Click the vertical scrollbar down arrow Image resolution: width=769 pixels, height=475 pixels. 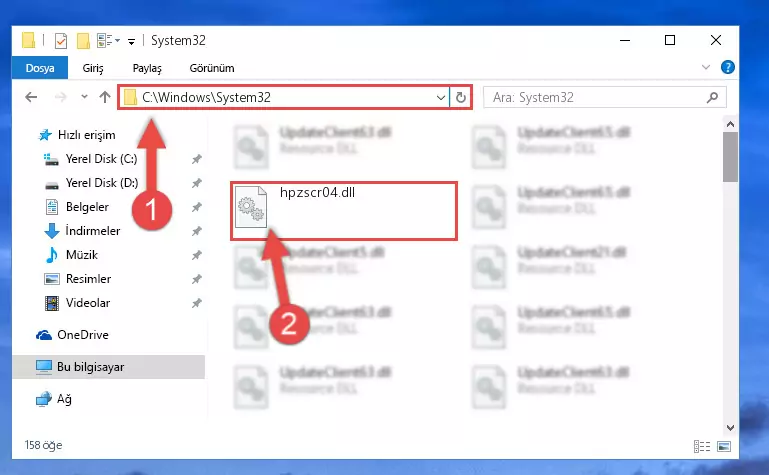coord(730,428)
